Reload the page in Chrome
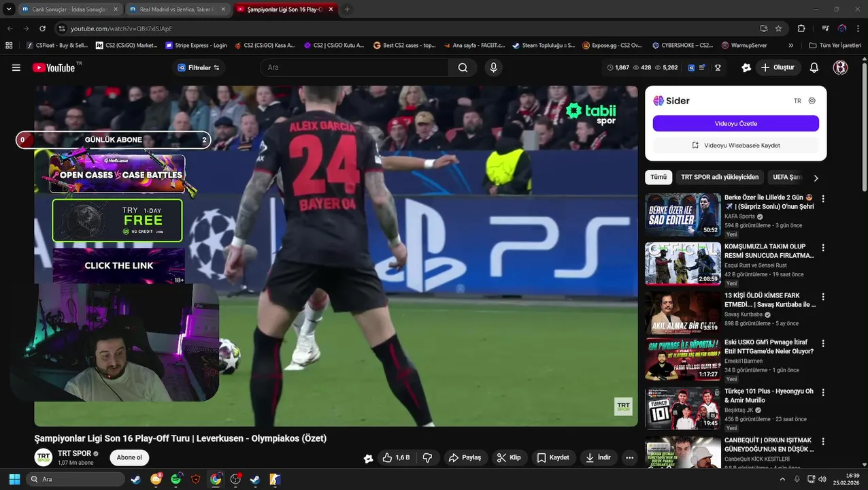The width and height of the screenshot is (868, 490). (42, 29)
